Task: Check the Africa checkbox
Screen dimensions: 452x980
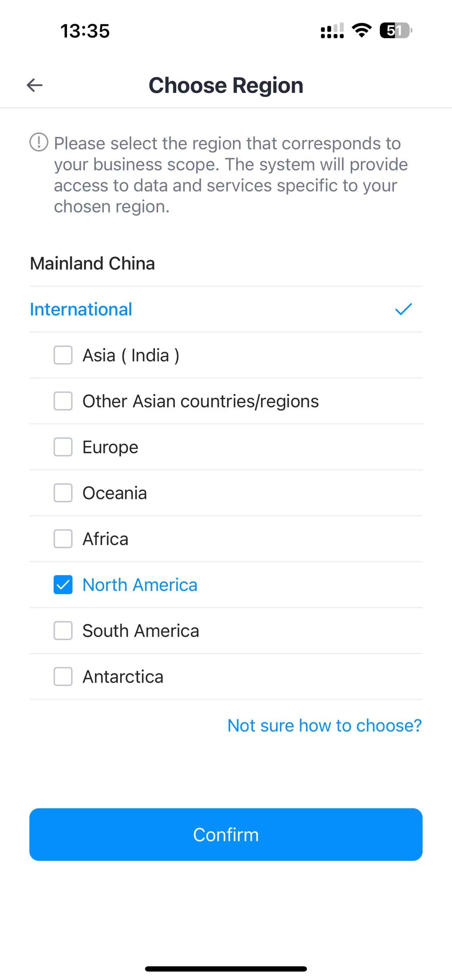Action: point(63,539)
